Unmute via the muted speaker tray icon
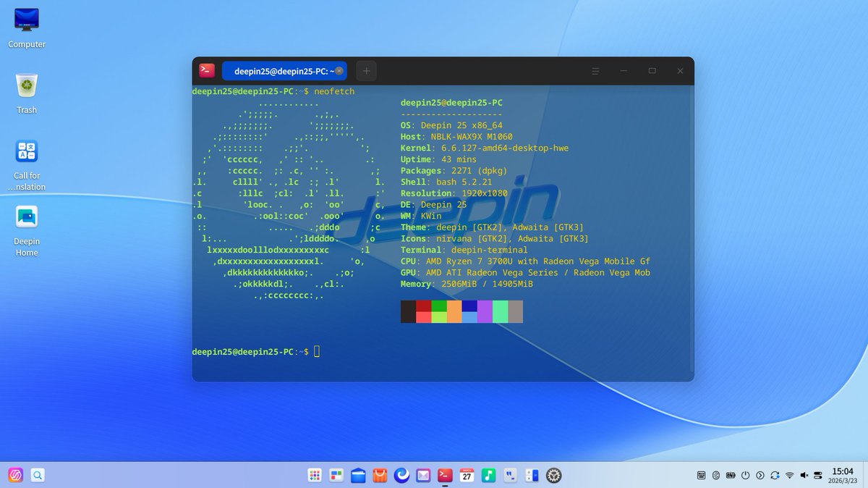Screen dimensions: 868x488 click(804, 475)
